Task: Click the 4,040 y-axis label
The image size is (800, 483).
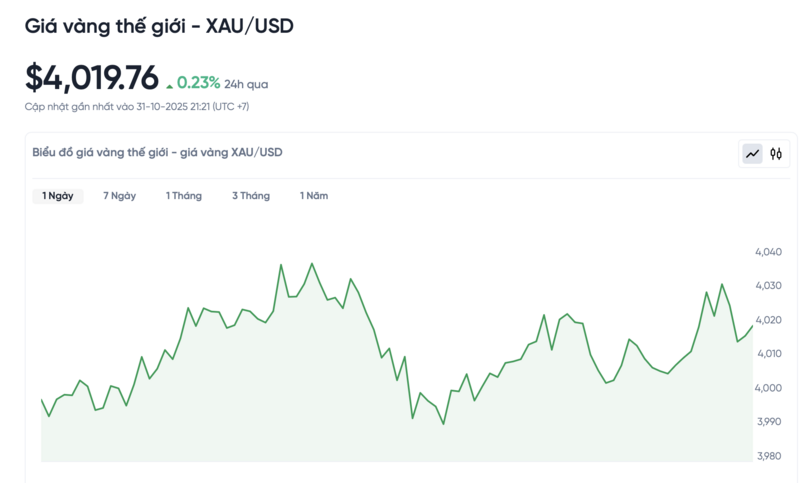Action: click(769, 253)
